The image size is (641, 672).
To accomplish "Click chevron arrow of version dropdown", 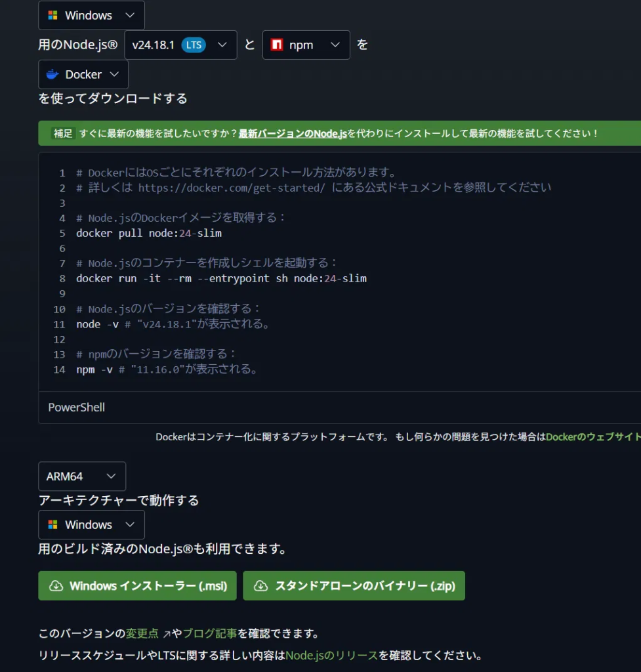I will (222, 45).
